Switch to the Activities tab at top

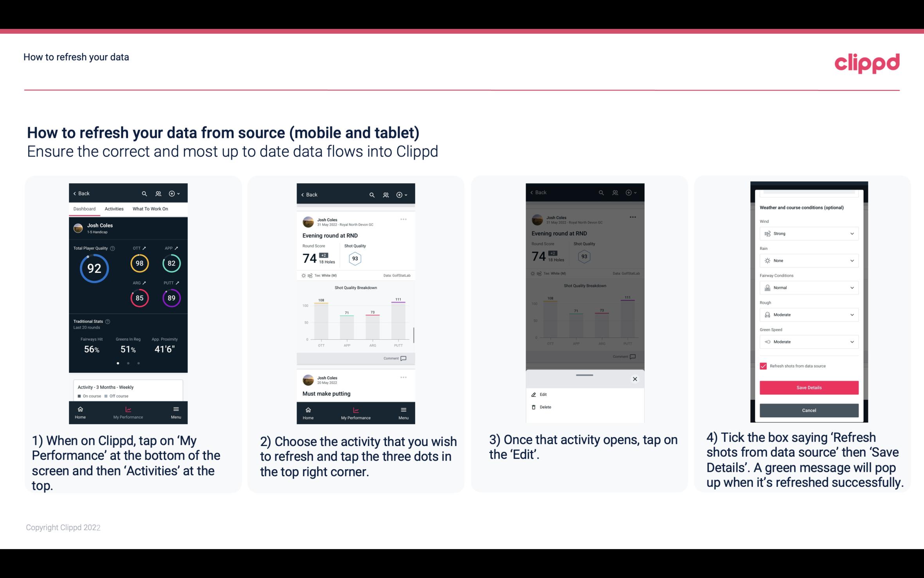(x=113, y=208)
